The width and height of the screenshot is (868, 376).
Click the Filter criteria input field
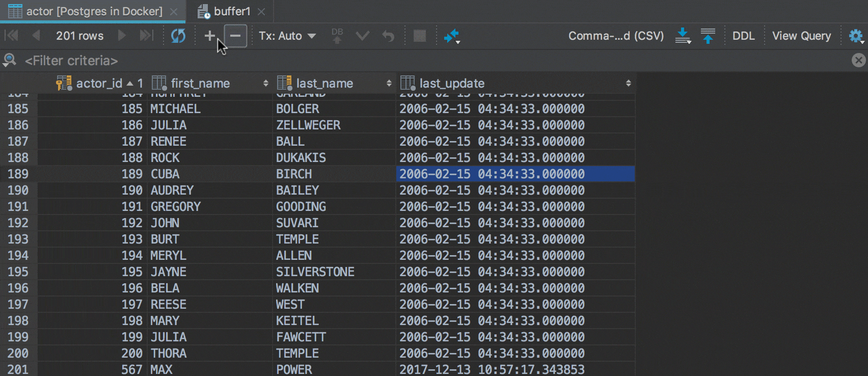tap(306, 61)
